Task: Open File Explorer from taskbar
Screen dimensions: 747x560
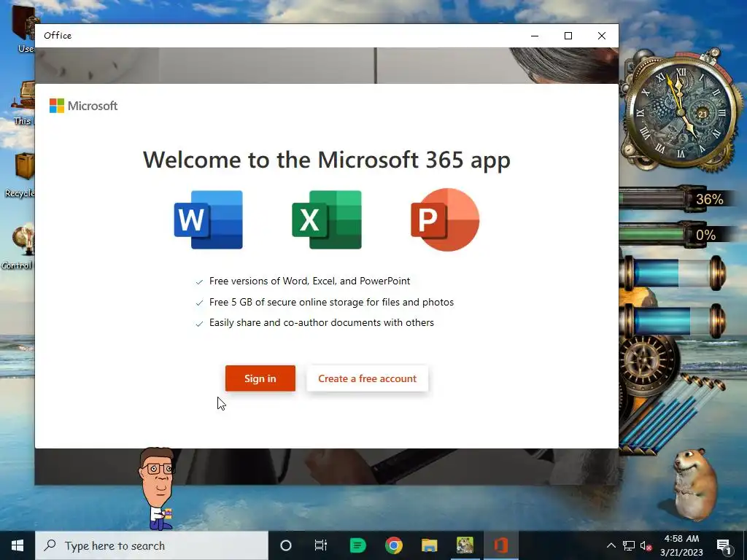Action: point(429,545)
